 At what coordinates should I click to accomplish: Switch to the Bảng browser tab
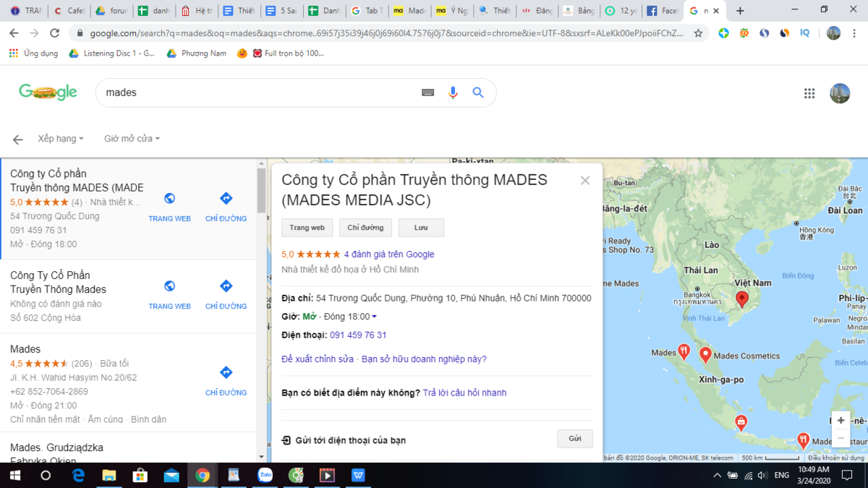click(578, 11)
